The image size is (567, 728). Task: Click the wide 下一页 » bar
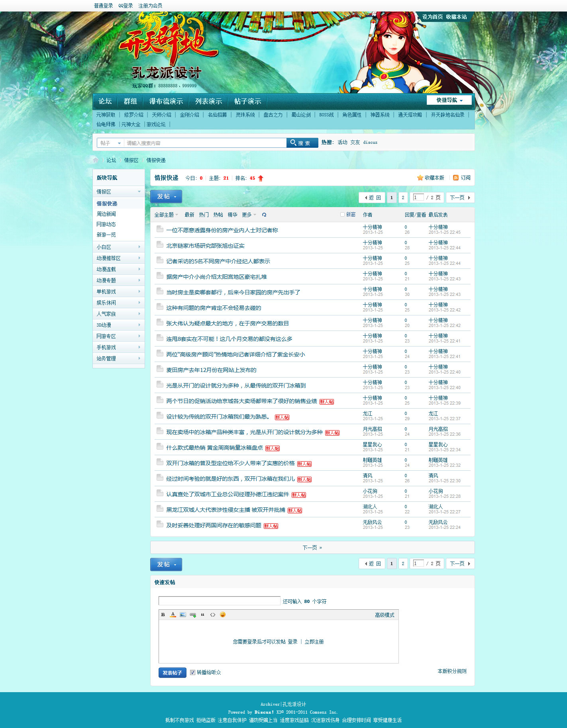312,547
